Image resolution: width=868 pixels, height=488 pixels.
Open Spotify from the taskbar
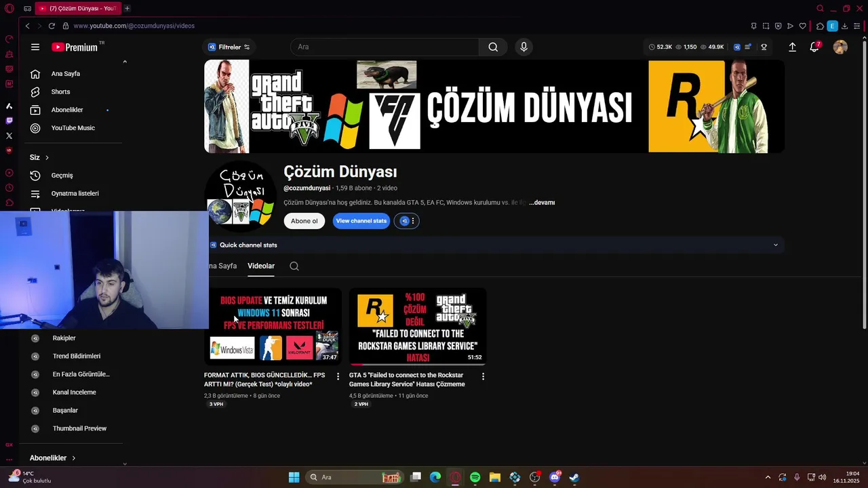pos(475,477)
